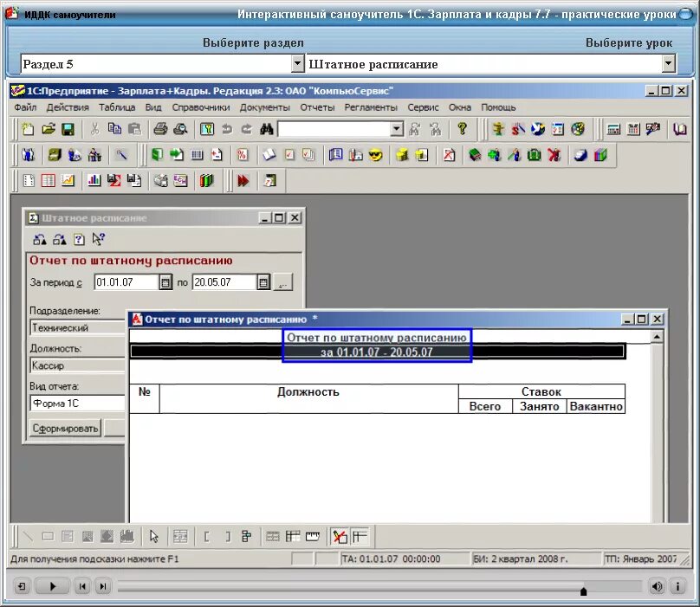Open calendar picker for start date 01.01.07
This screenshot has width=700, height=607.
pos(165,282)
